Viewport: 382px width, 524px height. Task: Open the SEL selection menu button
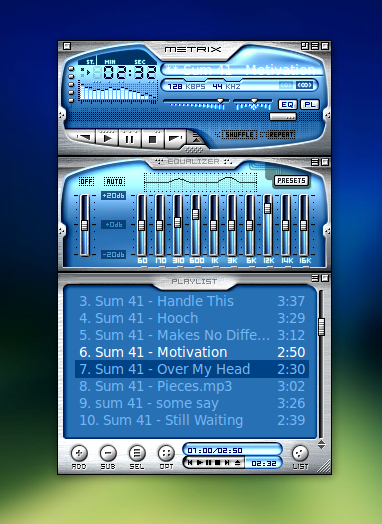137,453
